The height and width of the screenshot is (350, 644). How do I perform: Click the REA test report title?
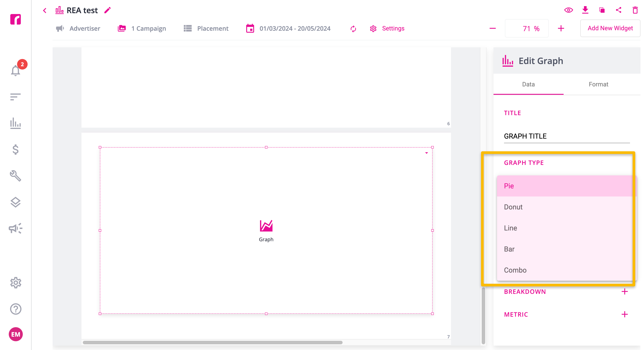coord(82,10)
